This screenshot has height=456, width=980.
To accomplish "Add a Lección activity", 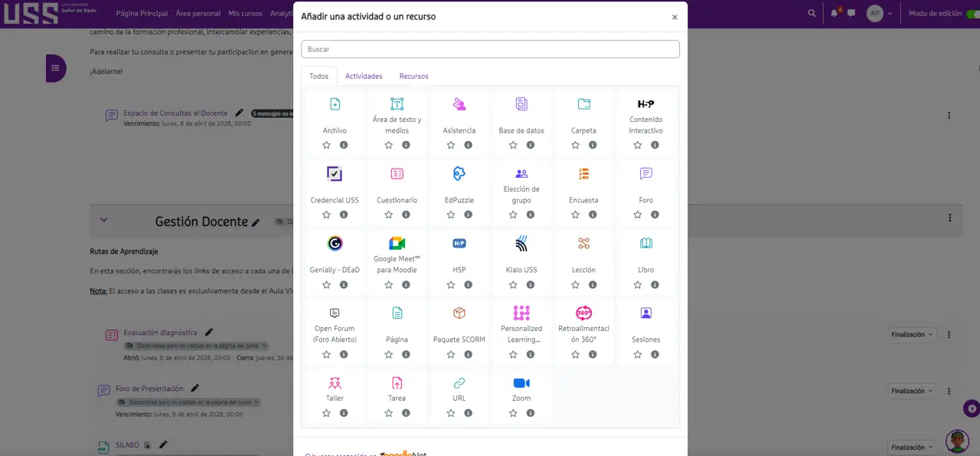I will 583,244.
